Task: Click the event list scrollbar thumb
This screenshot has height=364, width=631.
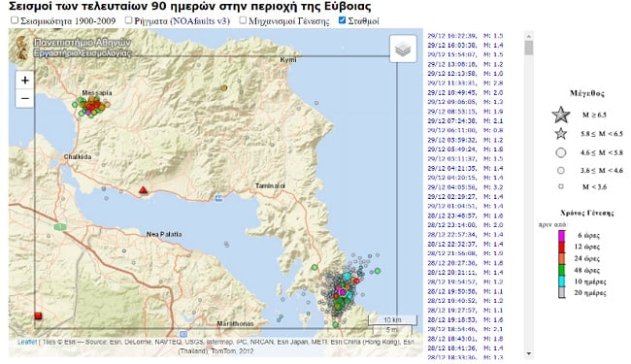Action: coord(529,48)
